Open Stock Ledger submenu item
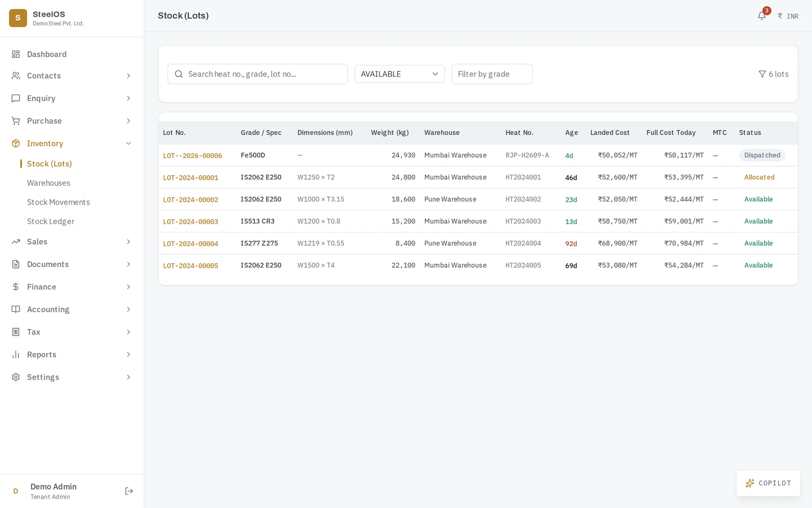This screenshot has height=508, width=812. click(x=51, y=221)
